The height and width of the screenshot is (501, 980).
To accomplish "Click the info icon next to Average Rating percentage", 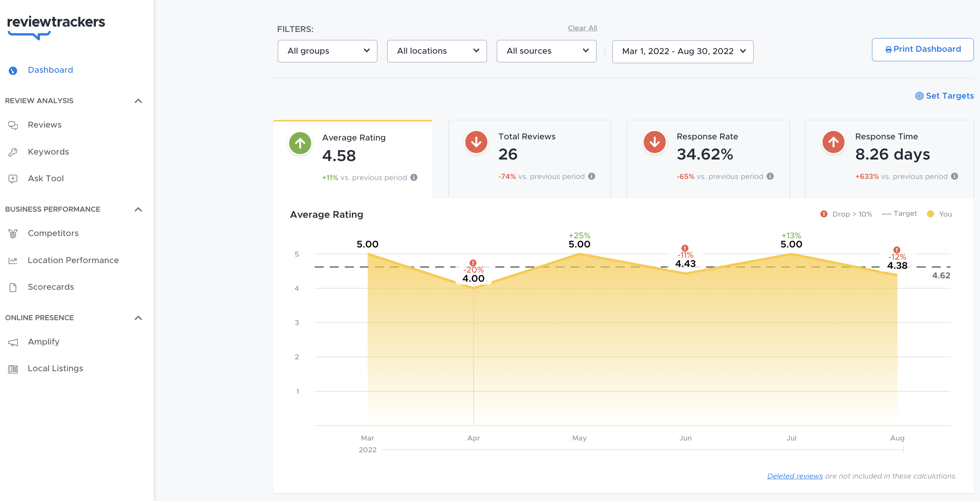I will click(414, 177).
